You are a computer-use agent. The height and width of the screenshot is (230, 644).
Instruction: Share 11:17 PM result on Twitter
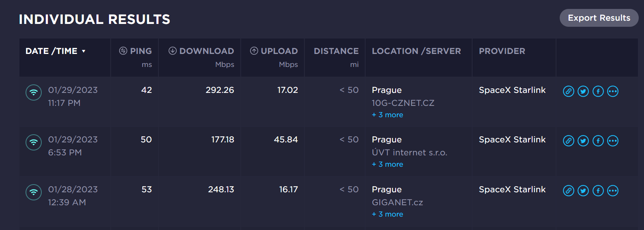pyautogui.click(x=583, y=91)
